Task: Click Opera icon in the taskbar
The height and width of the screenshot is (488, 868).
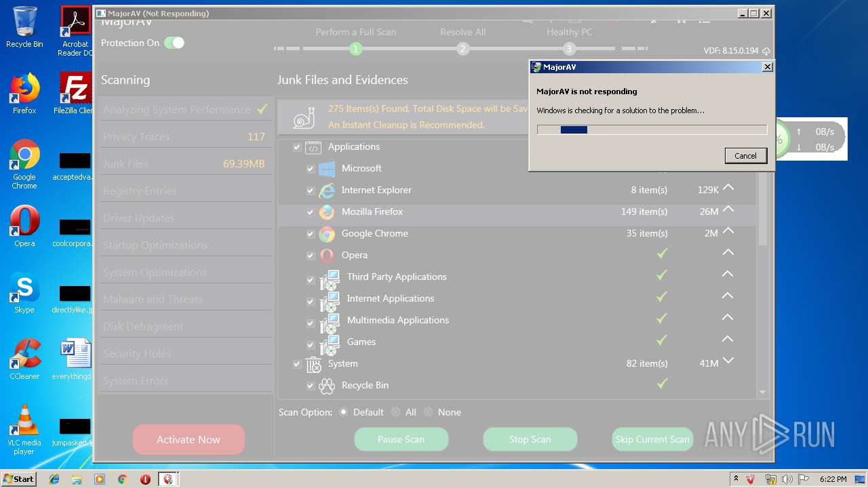Action: tap(145, 479)
